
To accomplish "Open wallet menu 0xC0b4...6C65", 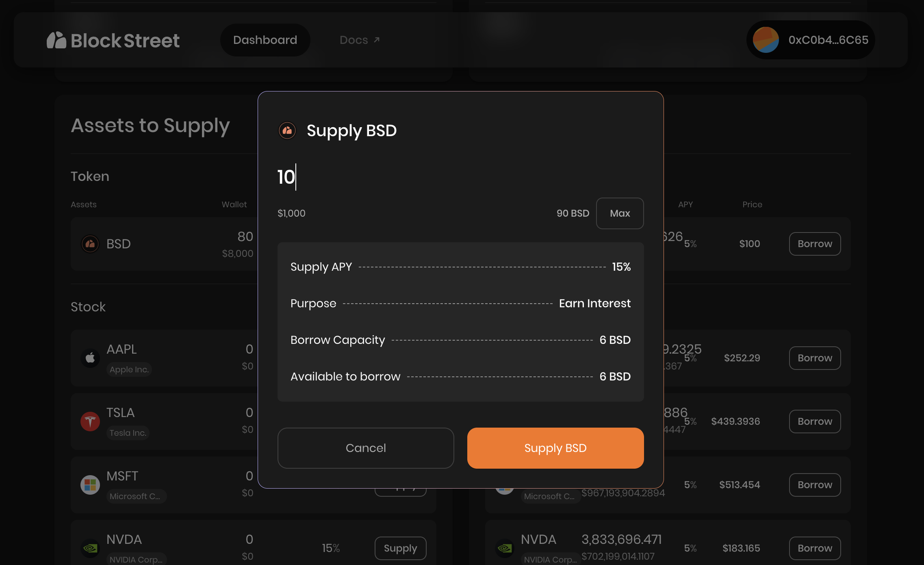I will tap(828, 40).
